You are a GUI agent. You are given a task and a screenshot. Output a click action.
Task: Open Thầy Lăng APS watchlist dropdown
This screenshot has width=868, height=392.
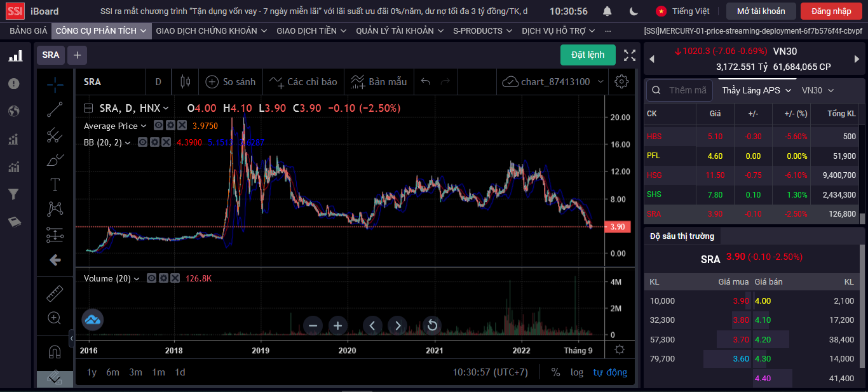[x=757, y=90]
